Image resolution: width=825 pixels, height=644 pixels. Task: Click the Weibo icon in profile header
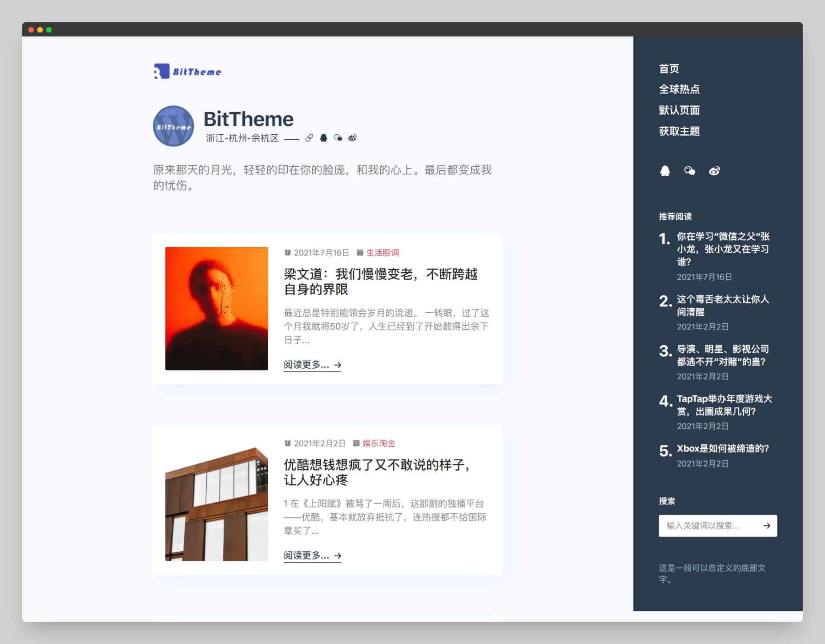pos(352,138)
